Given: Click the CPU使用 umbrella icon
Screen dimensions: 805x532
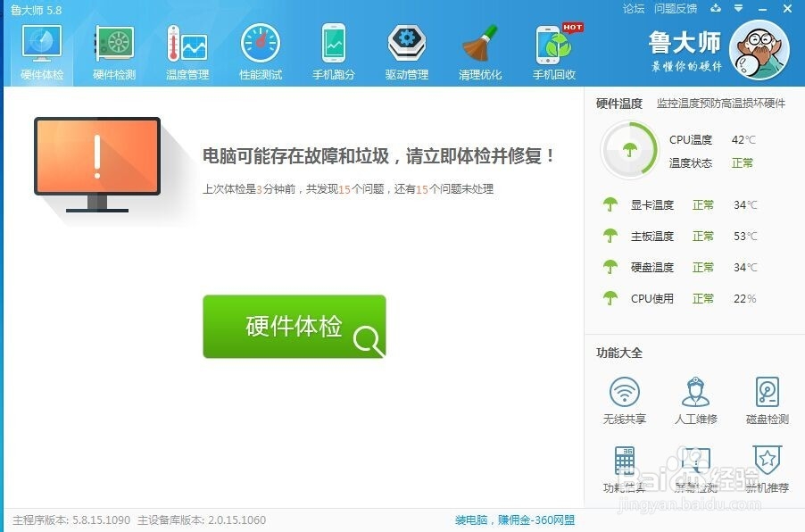Looking at the screenshot, I should (x=610, y=298).
